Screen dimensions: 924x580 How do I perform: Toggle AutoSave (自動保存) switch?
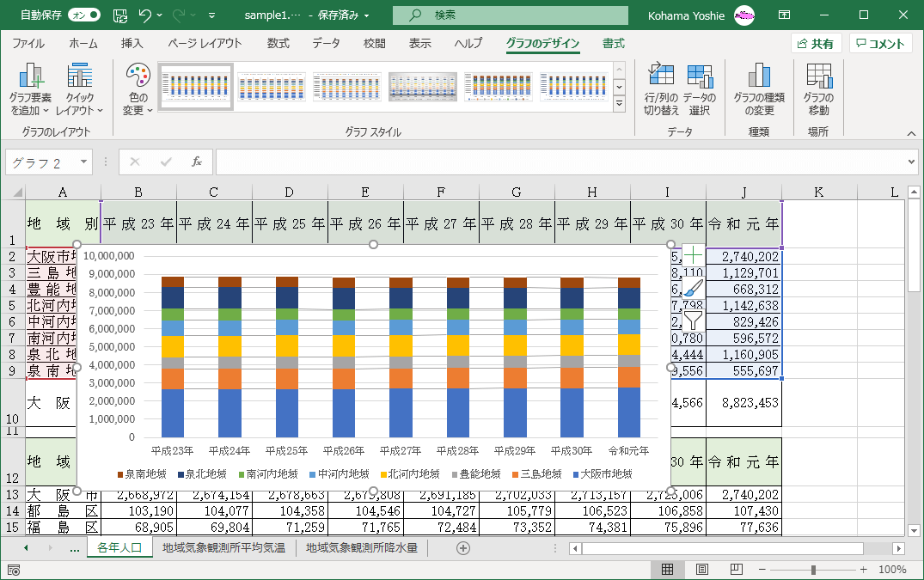pos(83,15)
